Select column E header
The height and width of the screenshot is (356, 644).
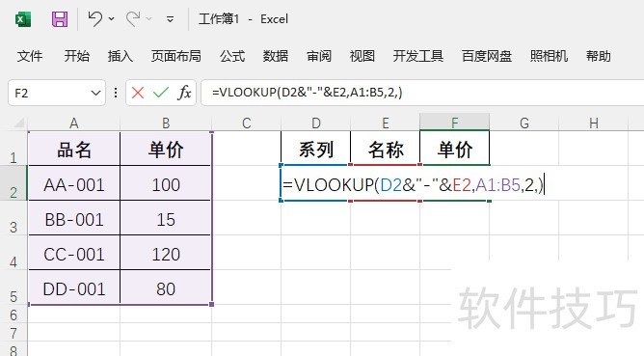[x=386, y=123]
